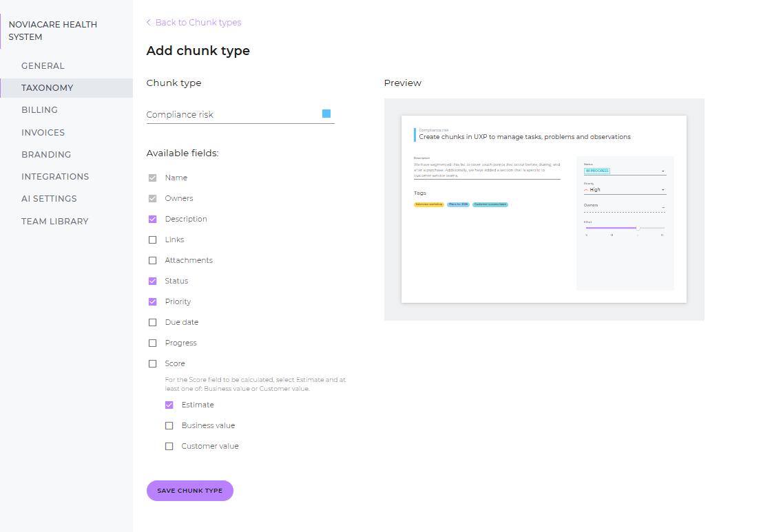Click the Score calculation hint text
This screenshot has width=772, height=532.
pos(255,384)
